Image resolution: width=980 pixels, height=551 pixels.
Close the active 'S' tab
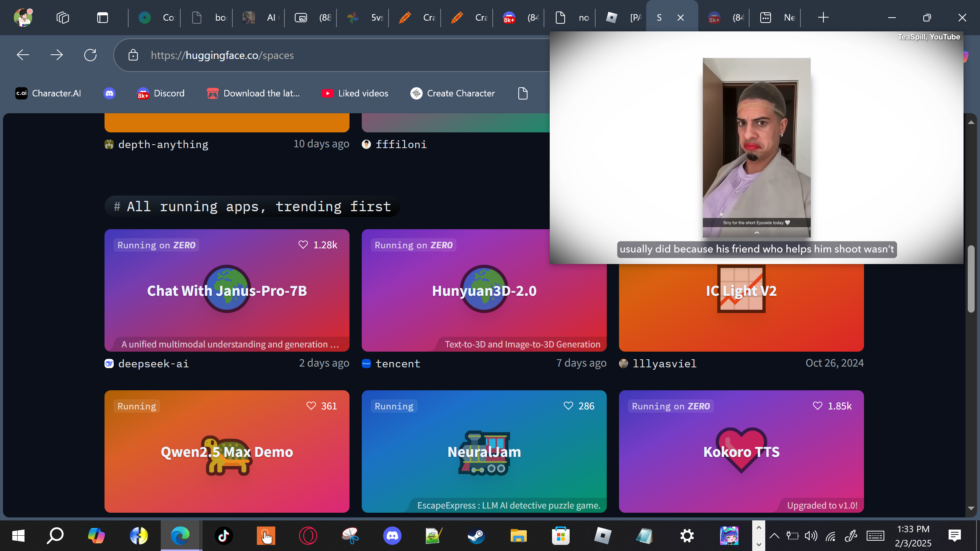681,18
